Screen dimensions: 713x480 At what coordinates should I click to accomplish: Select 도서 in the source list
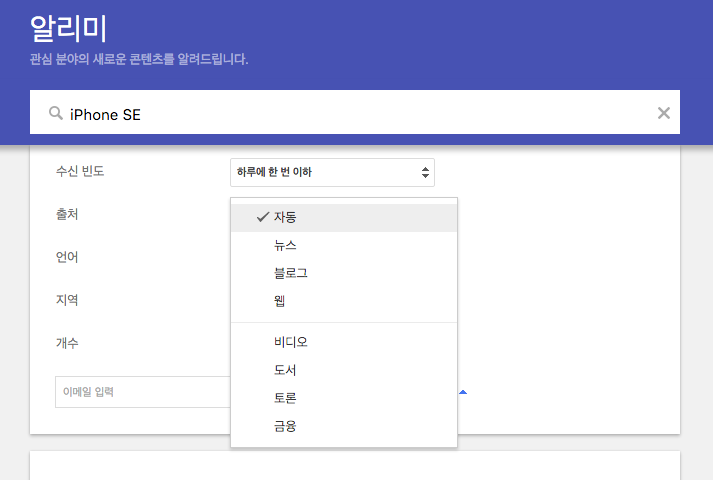pos(344,370)
